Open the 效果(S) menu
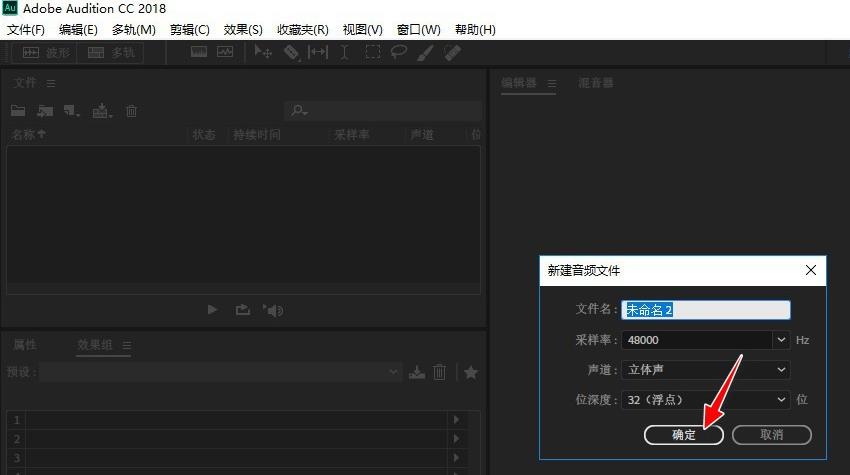 [x=243, y=29]
